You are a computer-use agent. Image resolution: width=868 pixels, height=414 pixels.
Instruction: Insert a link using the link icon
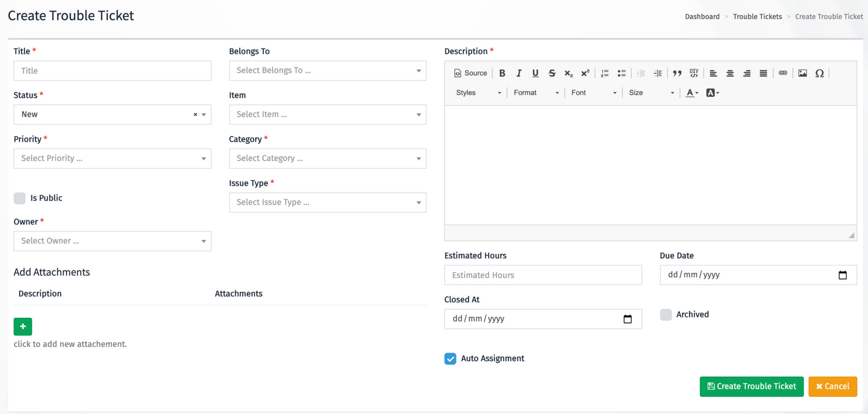point(783,73)
